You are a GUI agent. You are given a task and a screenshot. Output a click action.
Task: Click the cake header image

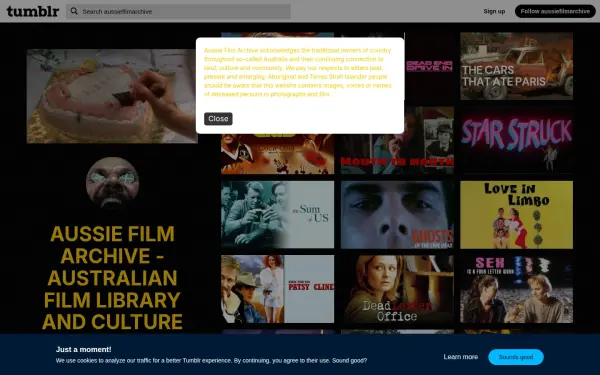pos(112,96)
